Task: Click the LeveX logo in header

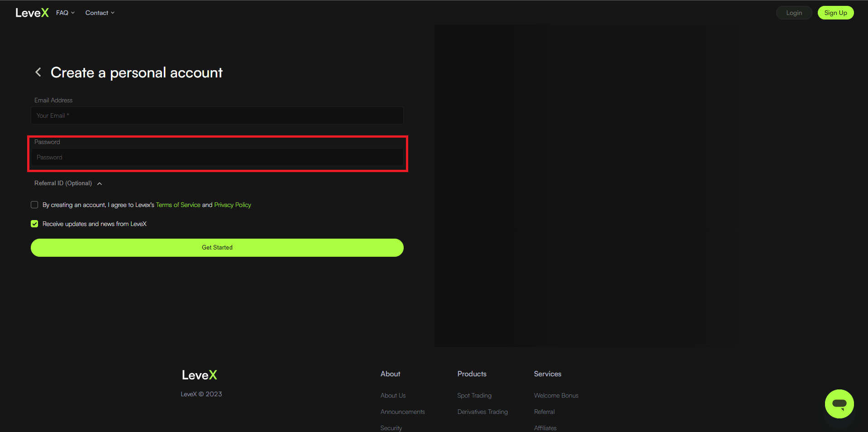Action: pyautogui.click(x=32, y=13)
